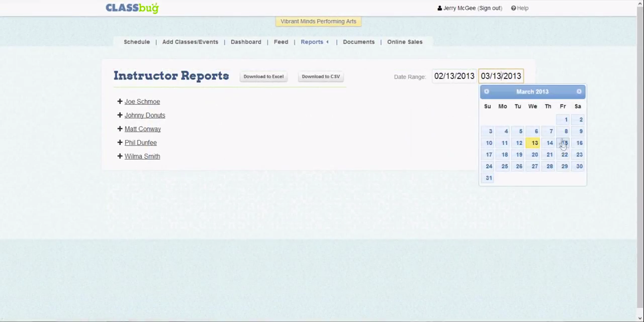644x322 pixels.
Task: Click Vibrant Minds Performing Arts banner
Action: point(319,21)
